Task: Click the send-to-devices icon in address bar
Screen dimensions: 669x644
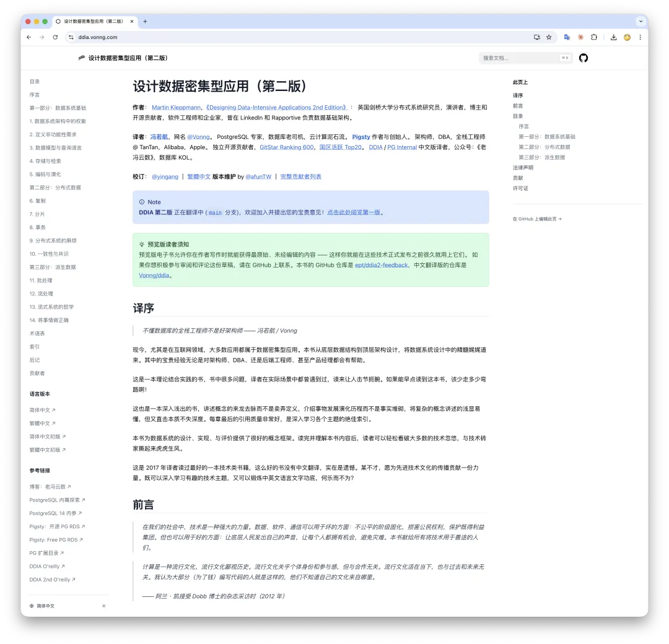Action: (x=537, y=37)
